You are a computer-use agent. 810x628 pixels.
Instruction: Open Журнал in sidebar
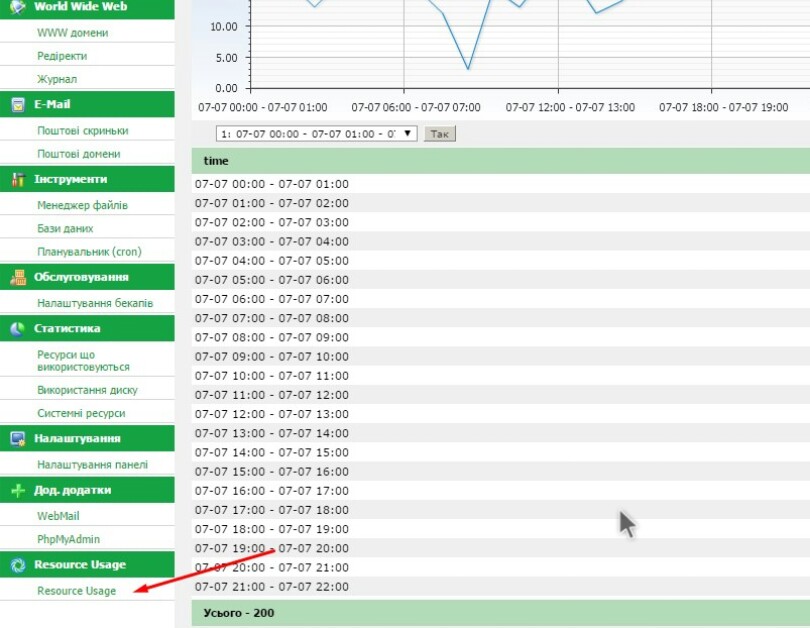pyautogui.click(x=57, y=79)
